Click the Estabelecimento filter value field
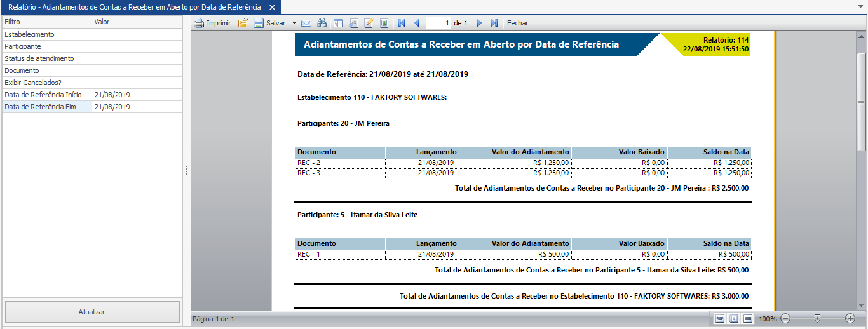The width and height of the screenshot is (868, 329). (x=137, y=34)
